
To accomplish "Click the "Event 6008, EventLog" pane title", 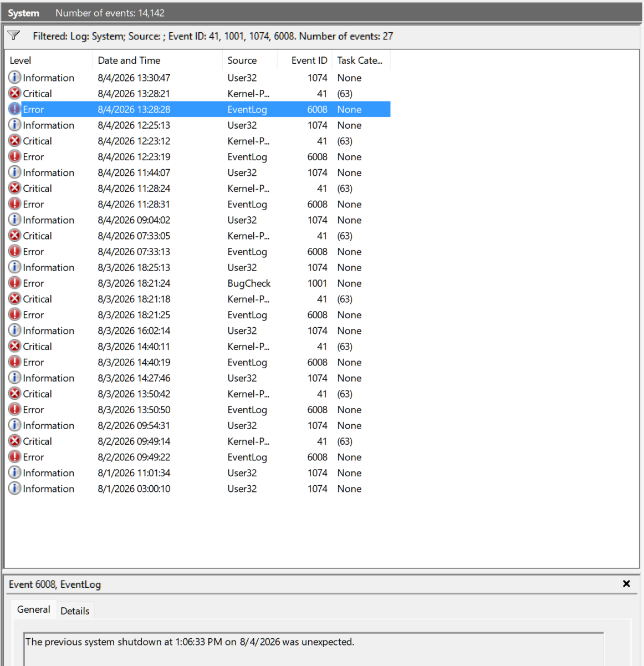I will 55,584.
